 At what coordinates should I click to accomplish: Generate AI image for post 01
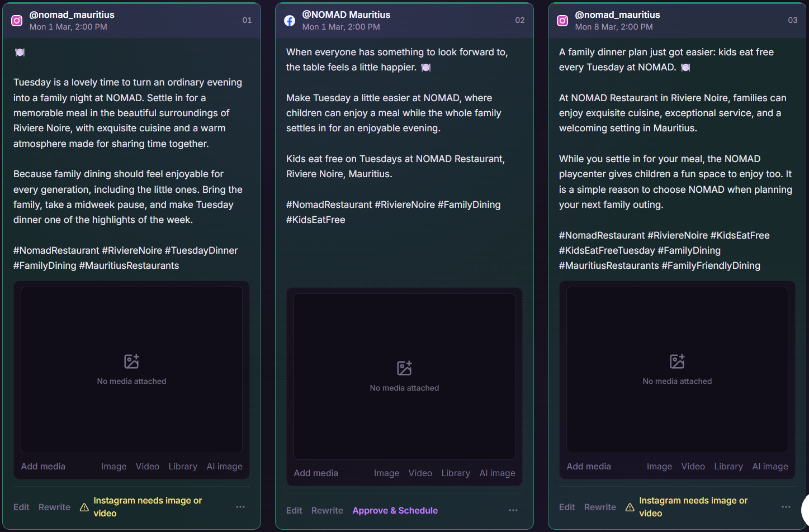[x=225, y=466]
